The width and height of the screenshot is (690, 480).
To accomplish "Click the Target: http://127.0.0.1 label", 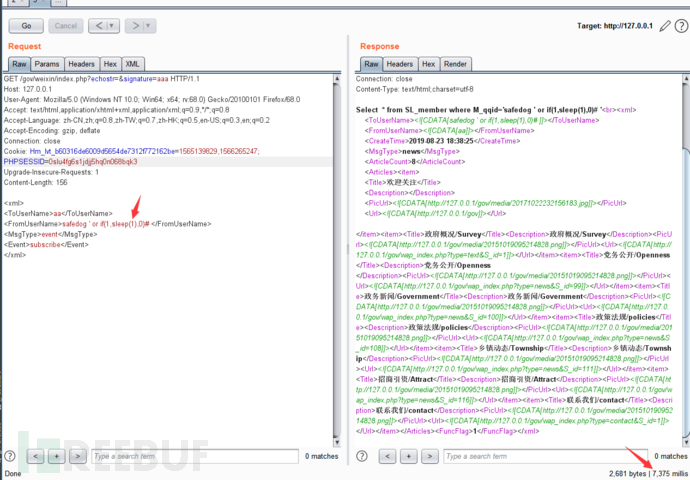I will pyautogui.click(x=615, y=26).
